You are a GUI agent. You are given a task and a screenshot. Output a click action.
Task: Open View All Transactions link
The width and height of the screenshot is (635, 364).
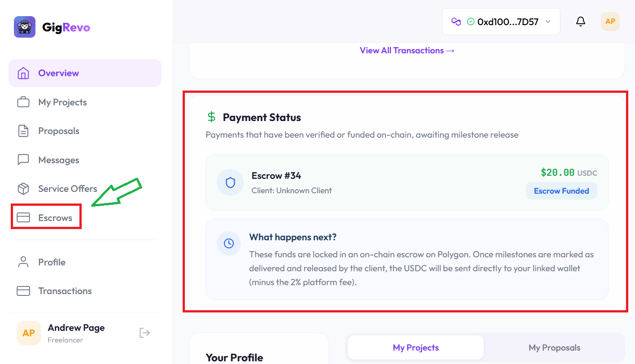407,50
